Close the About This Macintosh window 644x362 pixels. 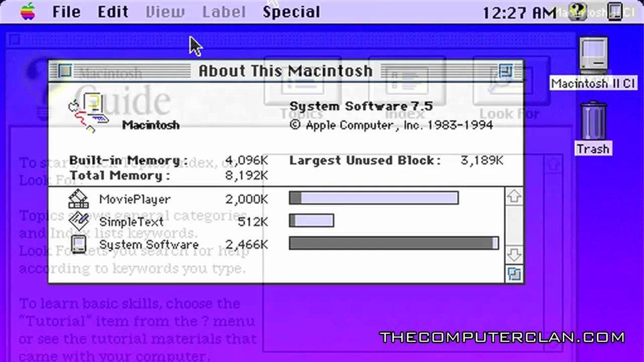pyautogui.click(x=64, y=70)
